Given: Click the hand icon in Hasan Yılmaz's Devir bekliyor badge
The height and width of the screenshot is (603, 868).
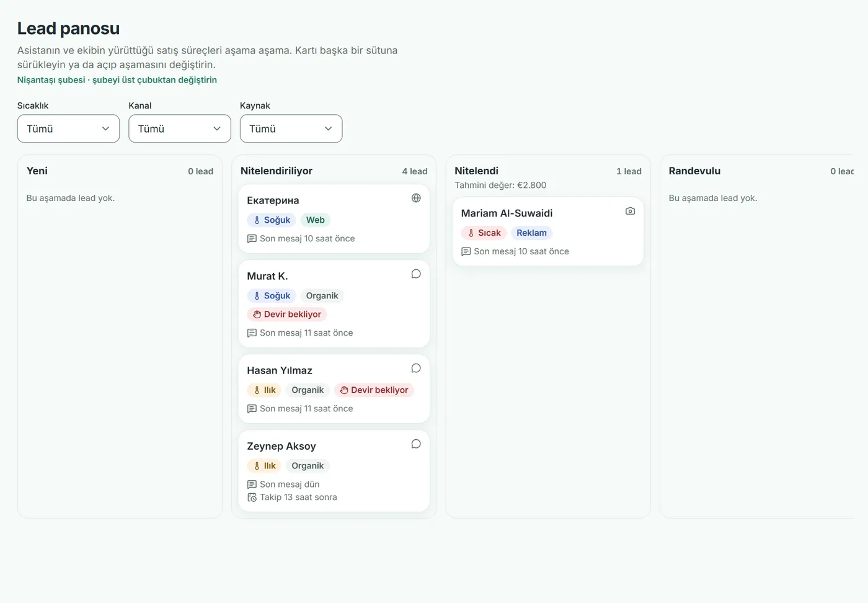Looking at the screenshot, I should click(343, 390).
